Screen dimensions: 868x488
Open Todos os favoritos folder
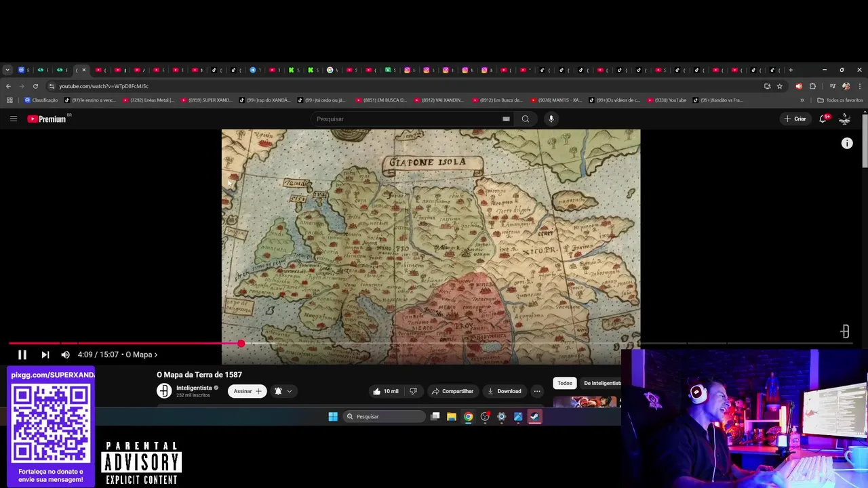tap(840, 100)
